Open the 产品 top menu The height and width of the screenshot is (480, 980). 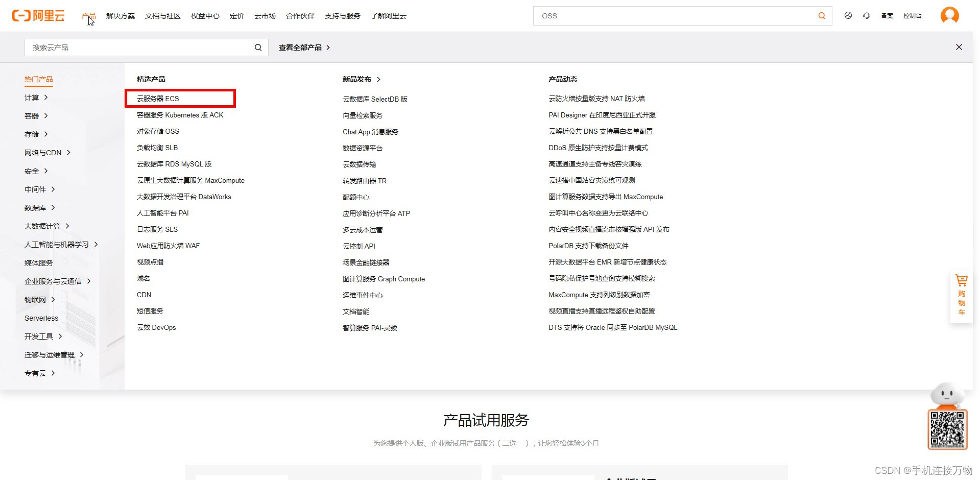tap(89, 16)
